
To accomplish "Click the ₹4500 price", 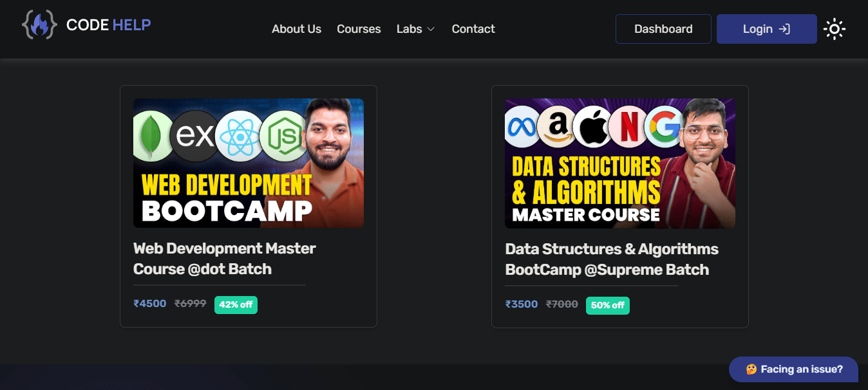I will coord(150,304).
